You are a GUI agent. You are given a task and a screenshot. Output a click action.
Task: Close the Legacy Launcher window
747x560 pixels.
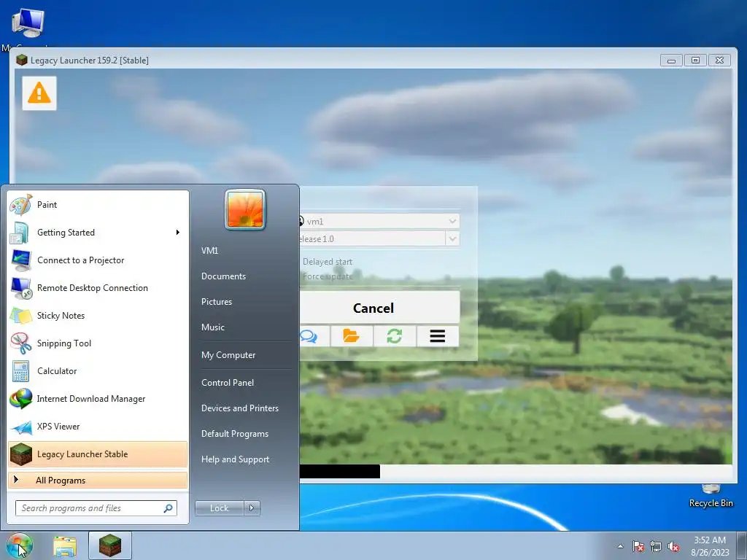coord(719,61)
